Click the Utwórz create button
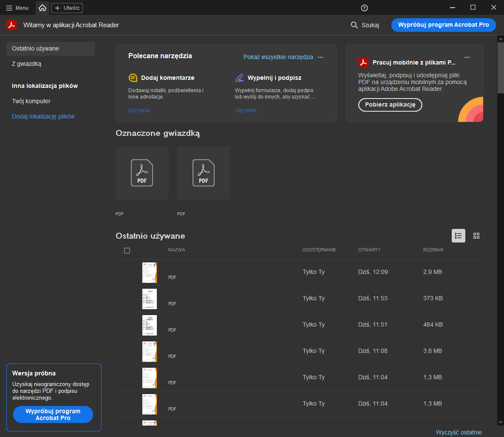This screenshot has width=504, height=437. [x=67, y=8]
